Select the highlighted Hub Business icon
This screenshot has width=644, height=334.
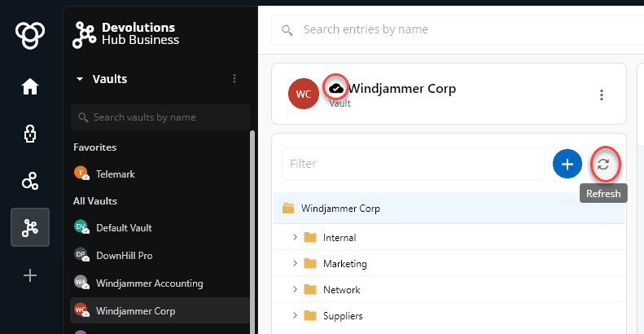(30, 227)
